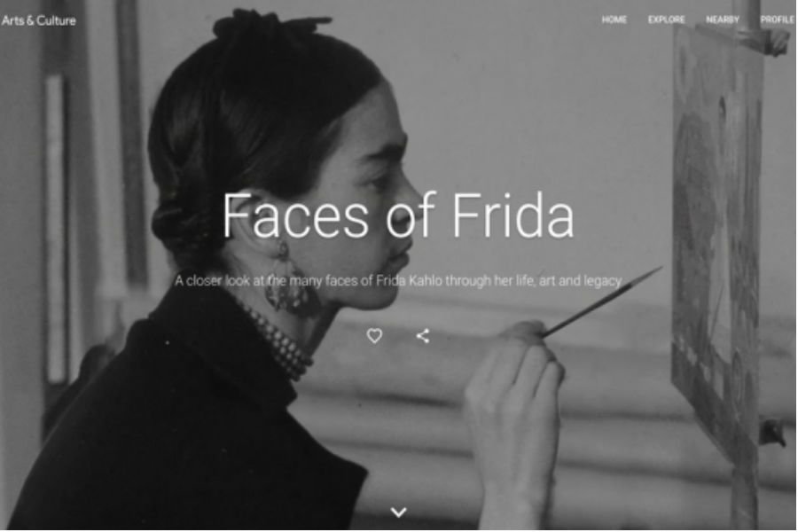Favorite the story with the heart icon

tap(374, 336)
